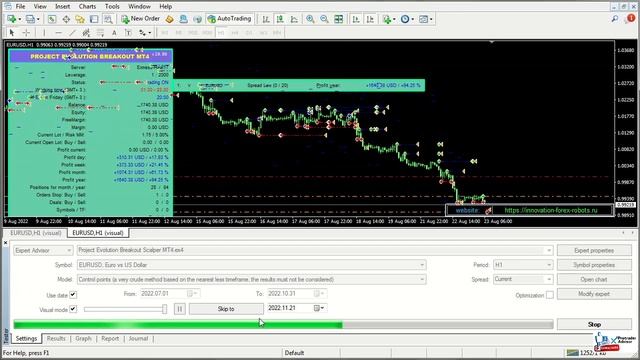
Task: Switch to the D1 timeframe button
Action: tap(249, 33)
